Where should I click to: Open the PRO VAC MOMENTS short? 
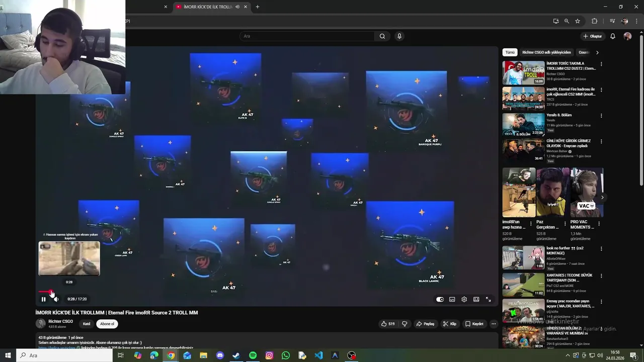click(587, 192)
